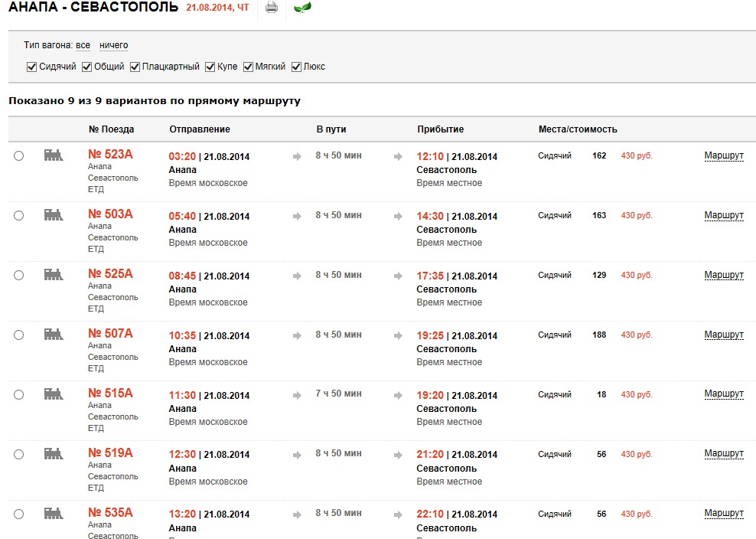Select radio button for train № 503А
Screen dimensions: 756x539
19,216
